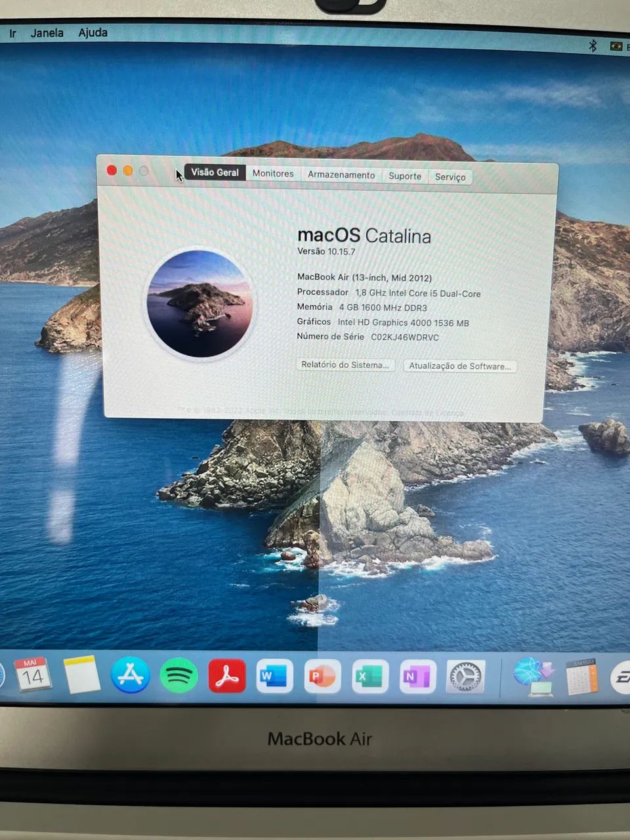Select the Visão Geral tab

215,172
